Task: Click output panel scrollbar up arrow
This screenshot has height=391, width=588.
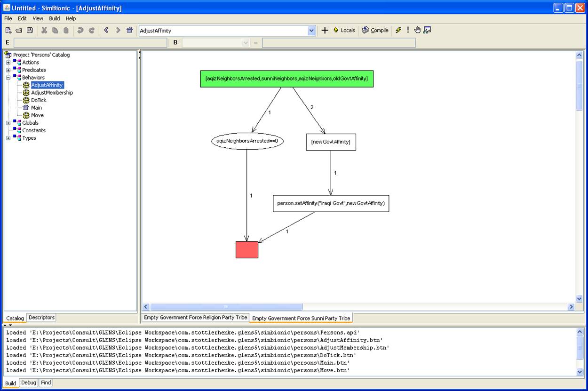Action: [580, 332]
